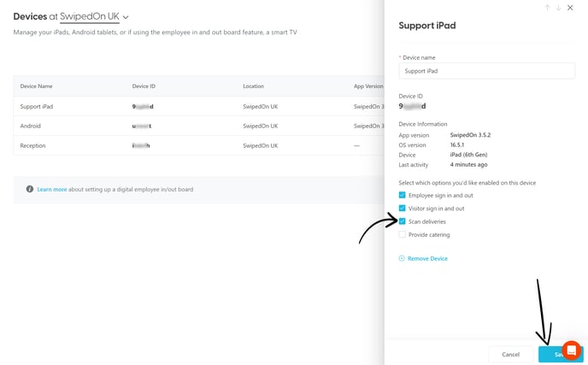Click the Cancel button
This screenshot has height=365, width=588.
511,354
